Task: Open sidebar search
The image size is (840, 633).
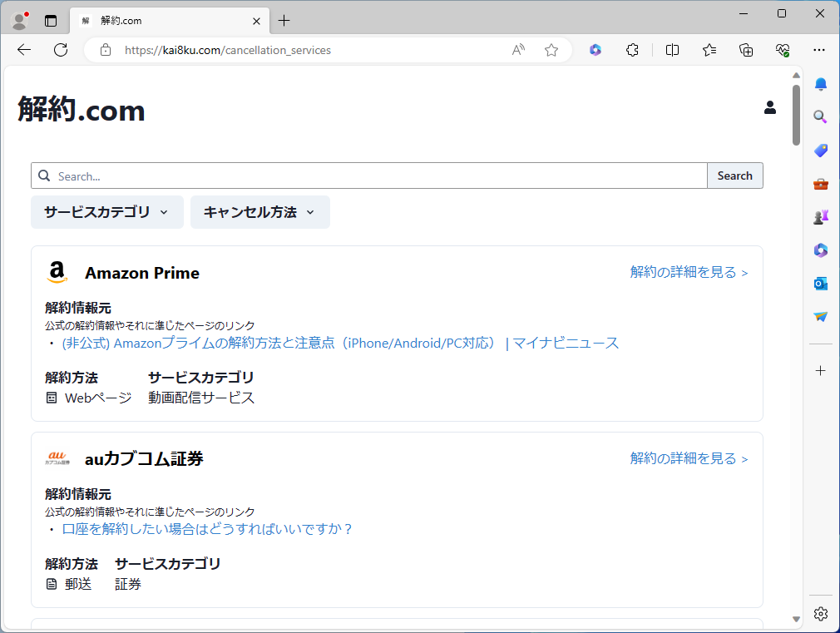Action: pyautogui.click(x=820, y=117)
